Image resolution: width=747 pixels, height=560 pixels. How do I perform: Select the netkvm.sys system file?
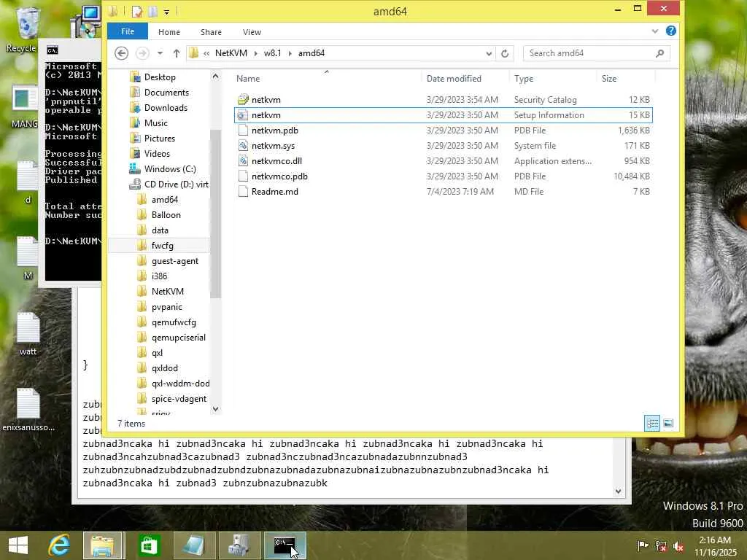pyautogui.click(x=443, y=145)
